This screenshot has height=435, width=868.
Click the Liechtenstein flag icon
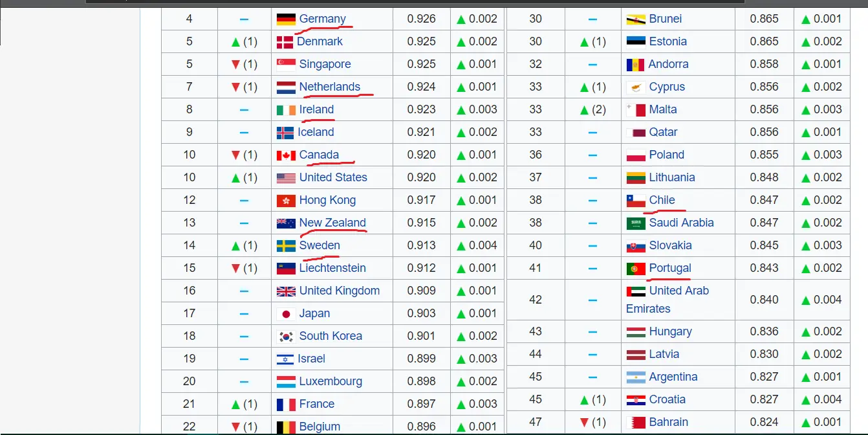pos(286,269)
